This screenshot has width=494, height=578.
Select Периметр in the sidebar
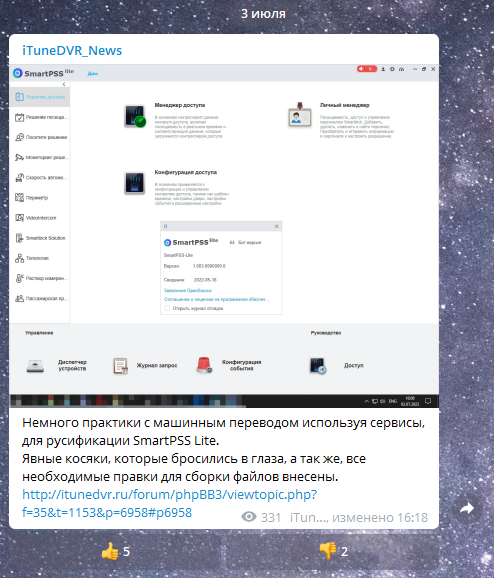pos(39,198)
